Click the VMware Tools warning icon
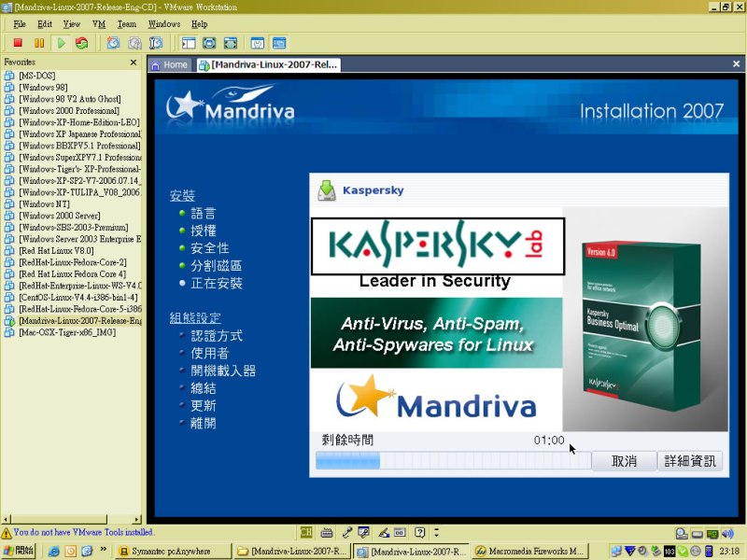Screen dimensions: 747x560 click(7, 532)
